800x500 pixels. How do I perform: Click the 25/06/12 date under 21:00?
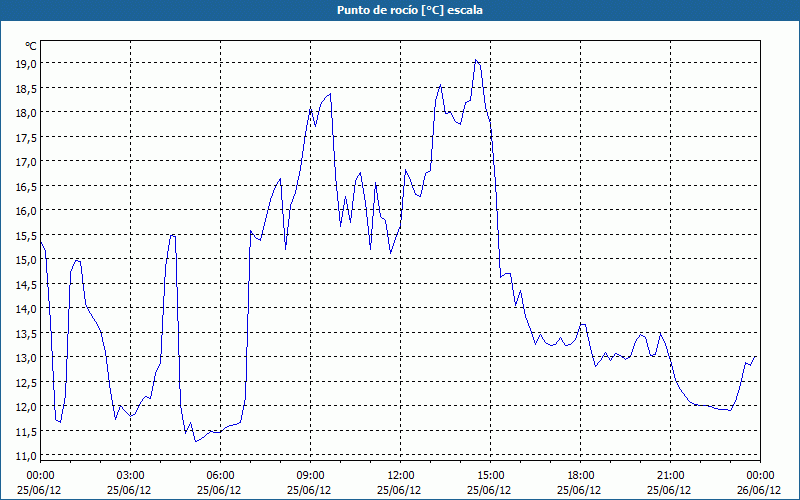[669, 490]
